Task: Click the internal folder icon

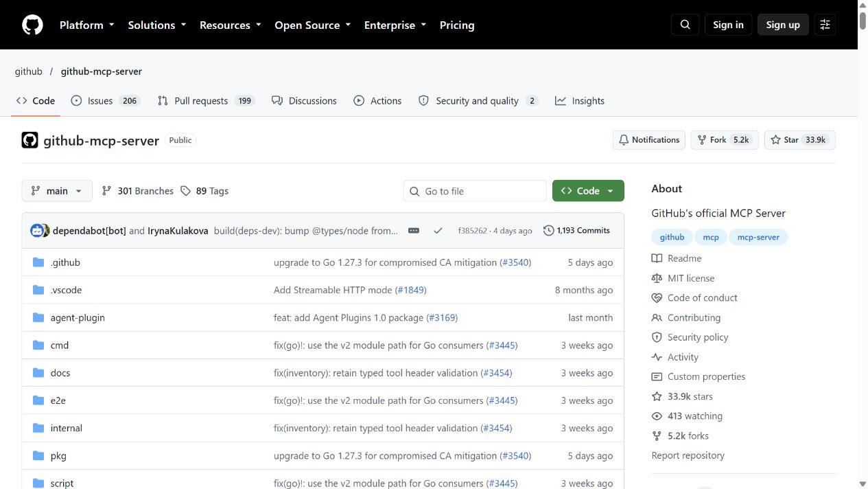Action: coord(38,428)
